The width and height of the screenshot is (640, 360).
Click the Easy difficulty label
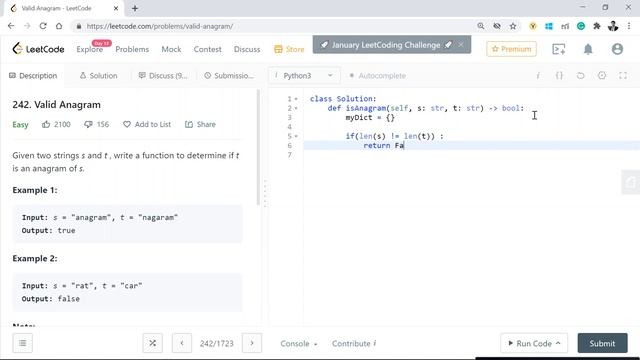coord(20,124)
